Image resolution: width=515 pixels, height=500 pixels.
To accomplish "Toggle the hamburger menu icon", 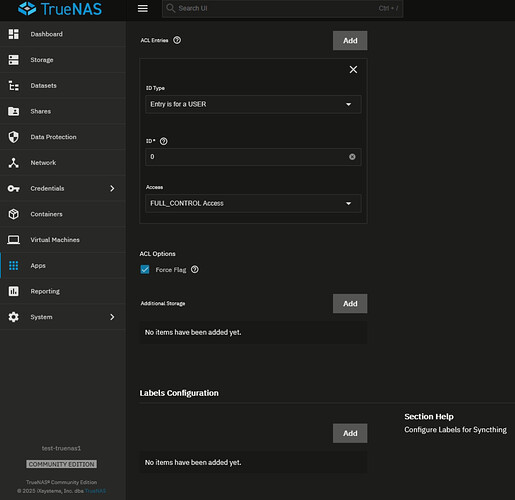I will pyautogui.click(x=143, y=8).
